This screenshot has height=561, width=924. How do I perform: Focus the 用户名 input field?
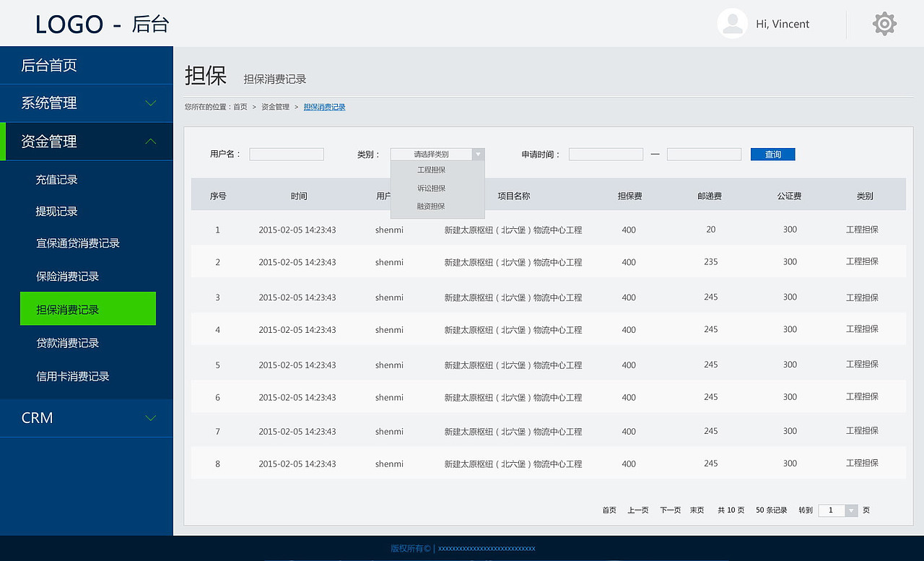point(287,155)
